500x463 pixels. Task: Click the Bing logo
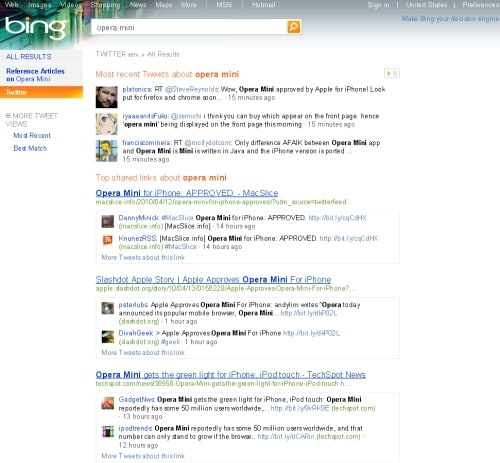(x=37, y=28)
